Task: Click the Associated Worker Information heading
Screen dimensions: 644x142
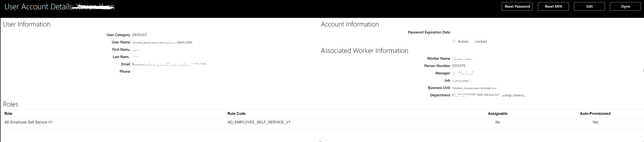Action: tap(364, 50)
